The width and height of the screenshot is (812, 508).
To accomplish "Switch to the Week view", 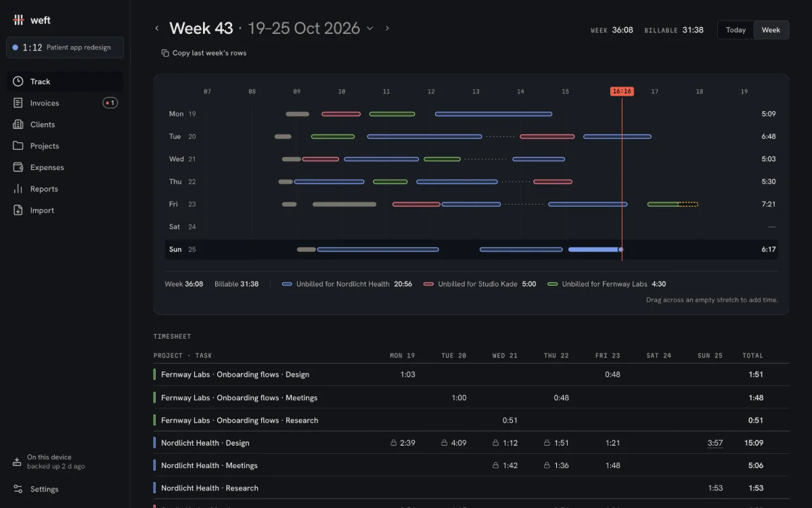I will click(771, 30).
